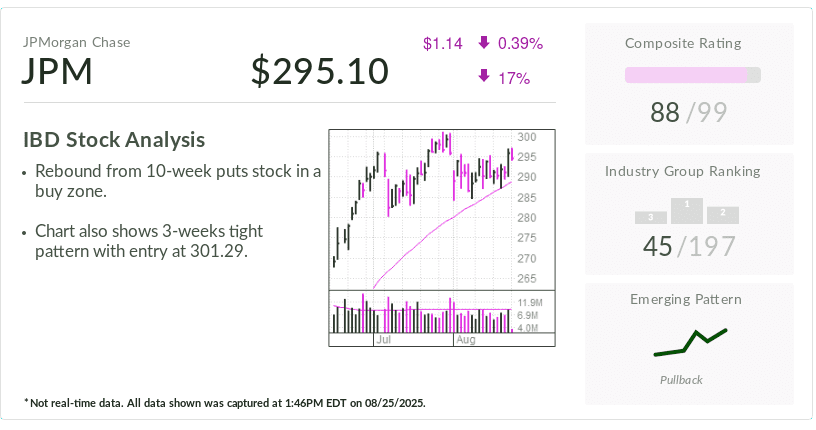The height and width of the screenshot is (430, 816).
Task: Click the Jul label on chart axis
Action: (x=384, y=339)
